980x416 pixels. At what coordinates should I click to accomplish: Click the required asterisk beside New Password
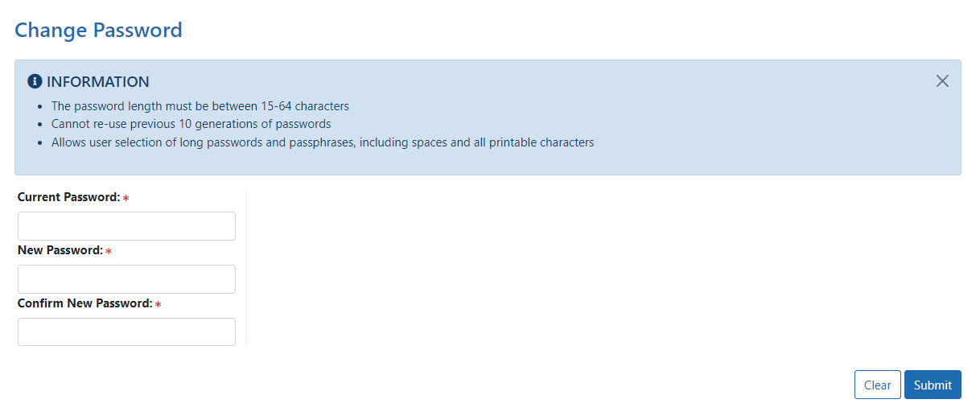(109, 251)
